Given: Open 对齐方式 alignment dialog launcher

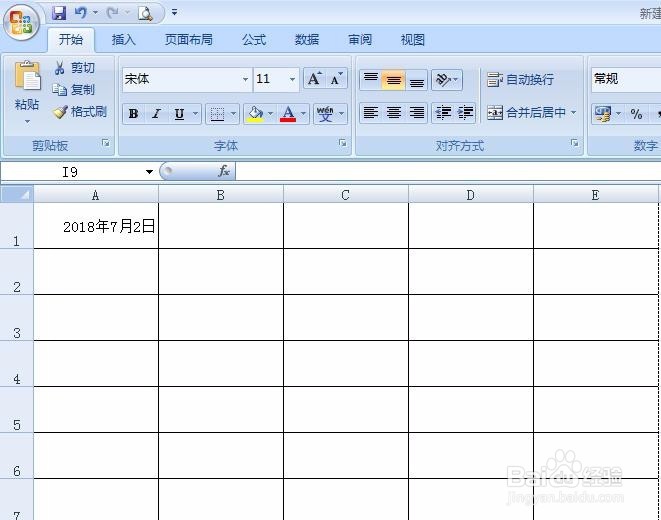Looking at the screenshot, I should pos(575,143).
